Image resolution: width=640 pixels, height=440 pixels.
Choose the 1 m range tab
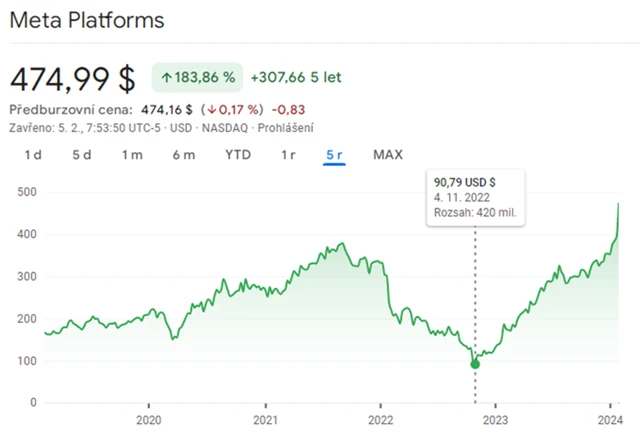click(x=132, y=155)
